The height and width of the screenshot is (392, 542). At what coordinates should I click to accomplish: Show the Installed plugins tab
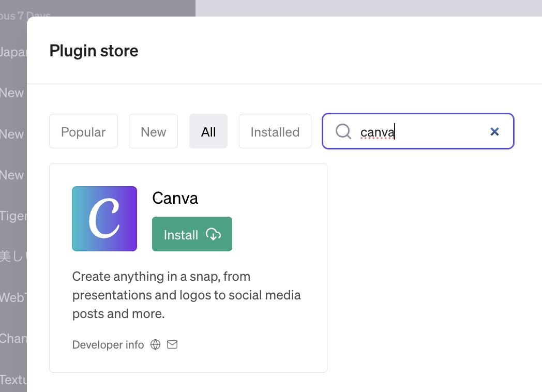pos(275,131)
